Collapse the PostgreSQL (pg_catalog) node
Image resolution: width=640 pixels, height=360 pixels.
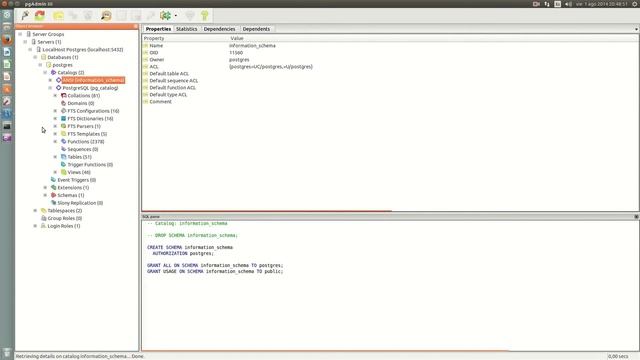tap(50, 88)
